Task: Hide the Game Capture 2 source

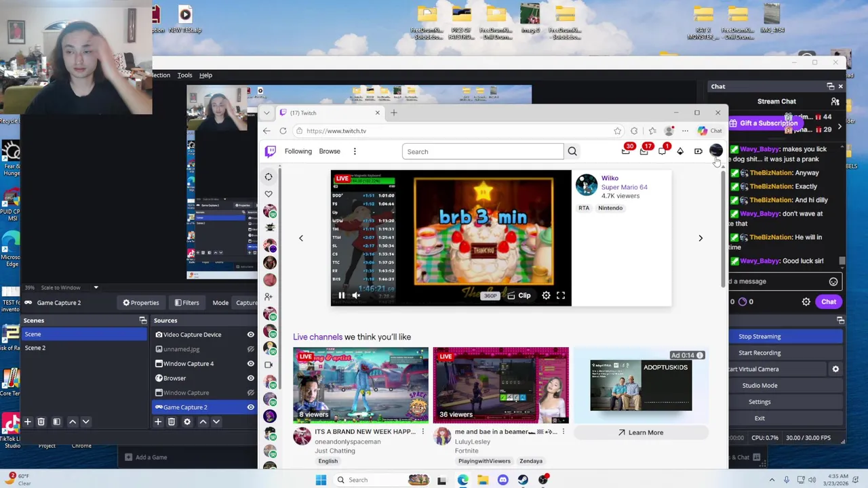Action: [x=250, y=407]
